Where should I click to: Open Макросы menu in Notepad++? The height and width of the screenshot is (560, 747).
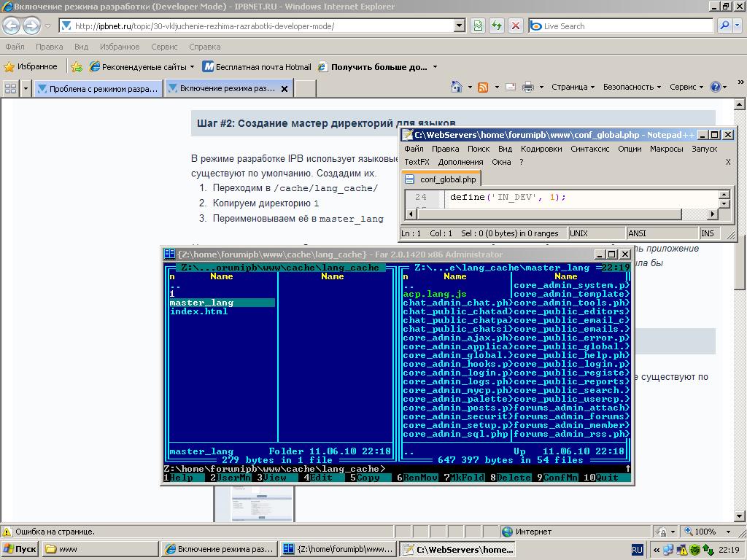(667, 149)
